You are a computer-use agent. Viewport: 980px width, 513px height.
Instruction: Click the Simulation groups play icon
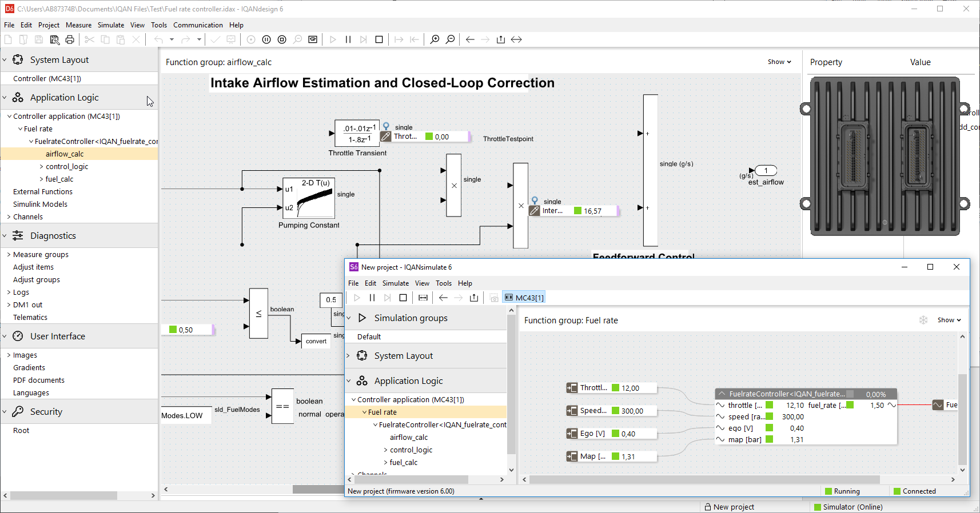tap(362, 318)
